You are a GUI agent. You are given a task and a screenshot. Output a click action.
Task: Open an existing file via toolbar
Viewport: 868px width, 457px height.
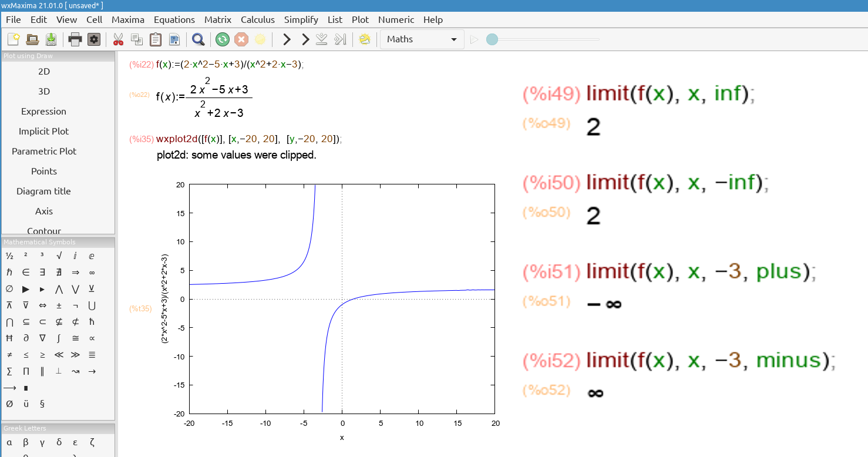coord(32,39)
